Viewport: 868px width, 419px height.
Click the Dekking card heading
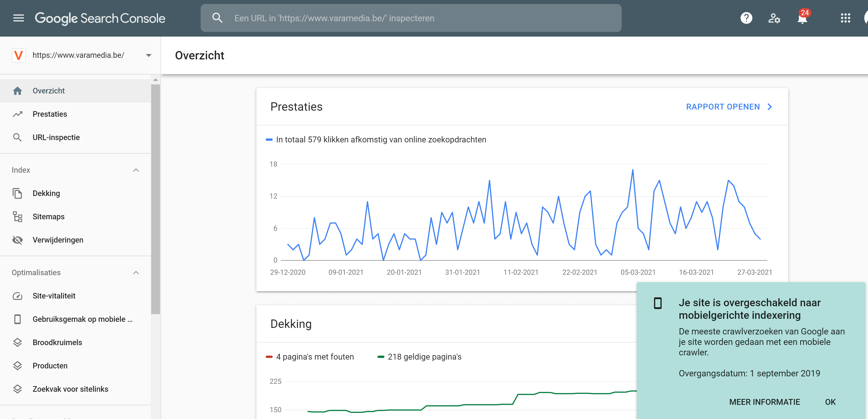(291, 324)
